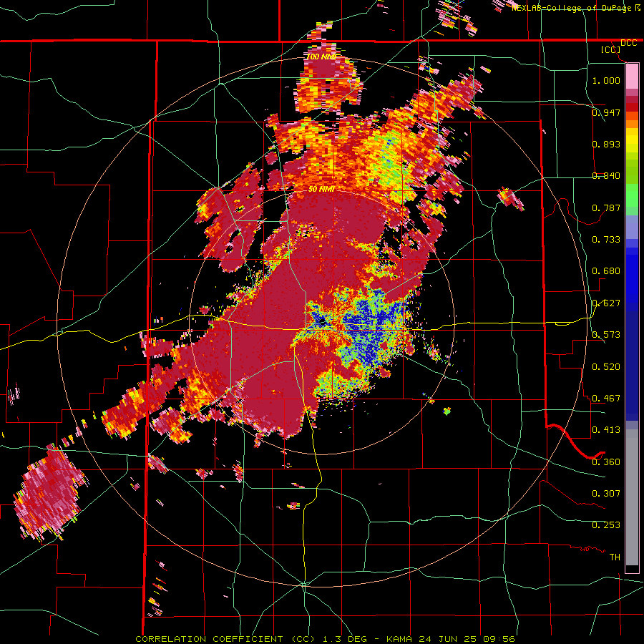This screenshot has width=644, height=644.
Task: Select the 0.840 legend label
Action: click(x=606, y=176)
